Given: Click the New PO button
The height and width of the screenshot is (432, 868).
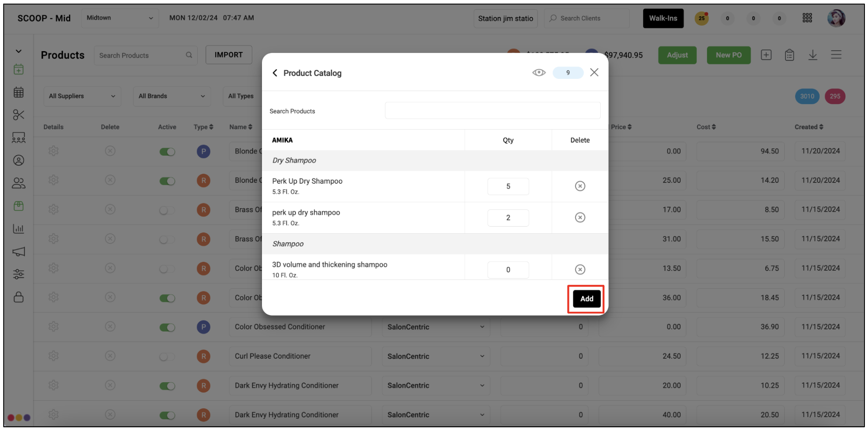Looking at the screenshot, I should [729, 55].
